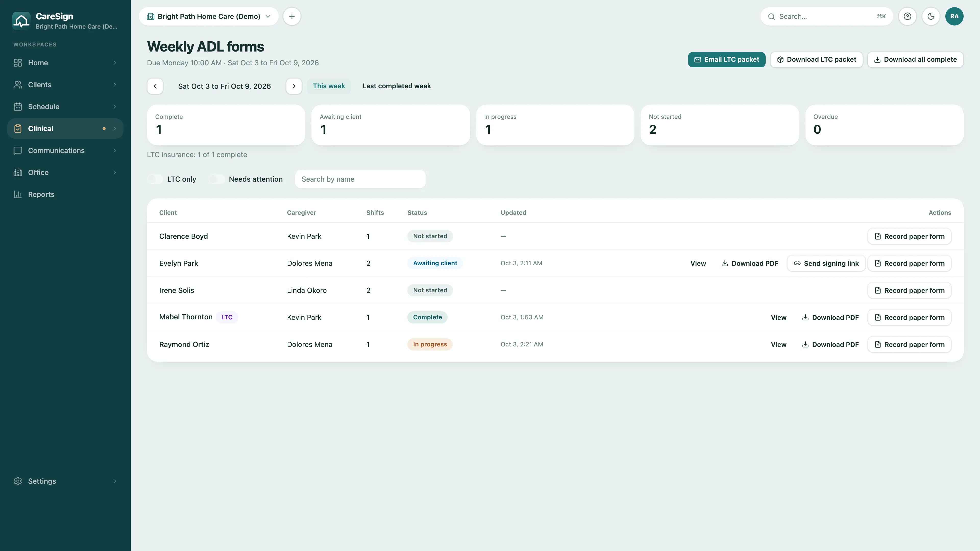Record paper form for Clarence Boyd

[909, 236]
